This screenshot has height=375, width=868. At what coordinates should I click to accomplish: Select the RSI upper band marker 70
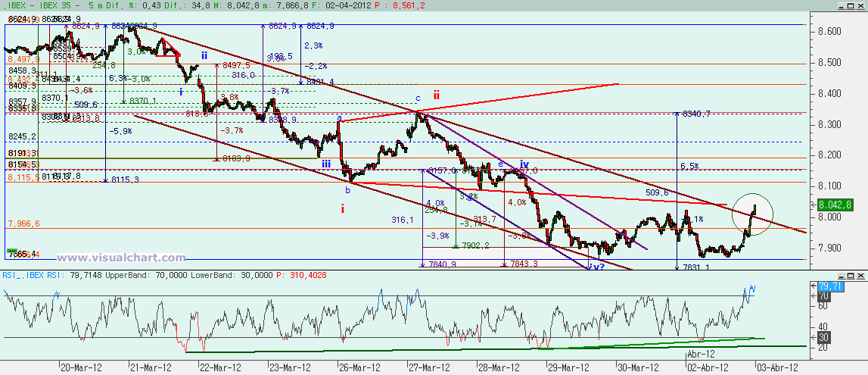click(823, 296)
